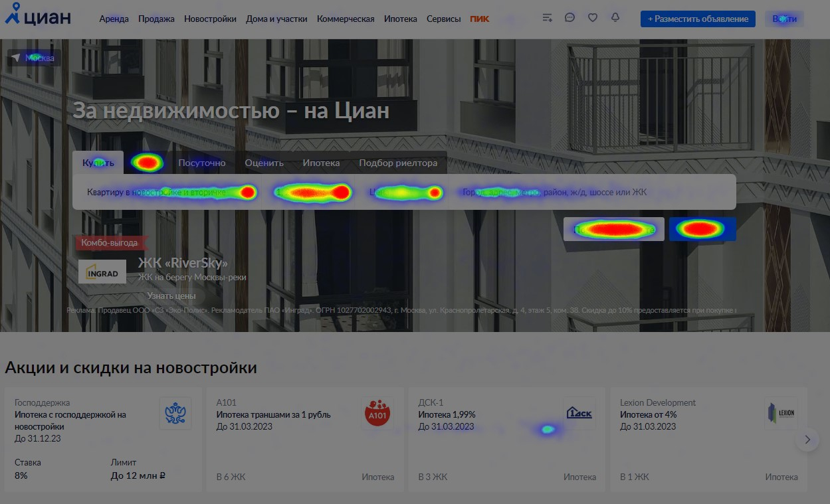Open the Ипотека от 4% offer
Image resolution: width=830 pixels, height=504 pixels.
click(649, 415)
